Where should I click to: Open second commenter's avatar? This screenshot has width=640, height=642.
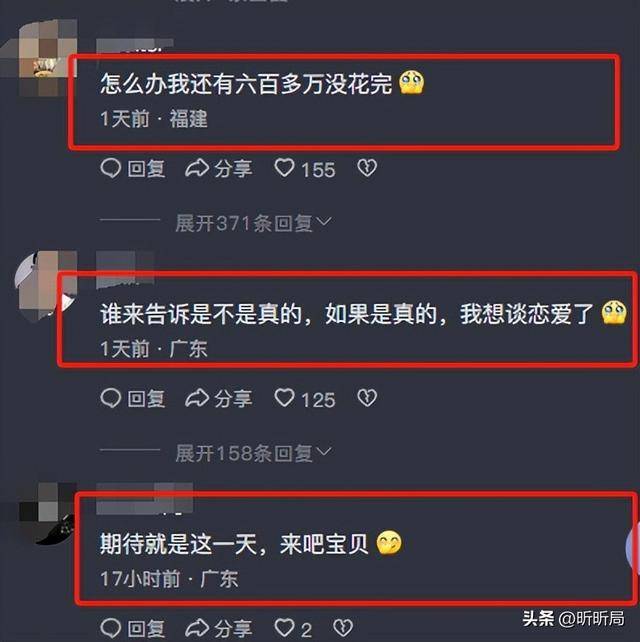[x=44, y=287]
